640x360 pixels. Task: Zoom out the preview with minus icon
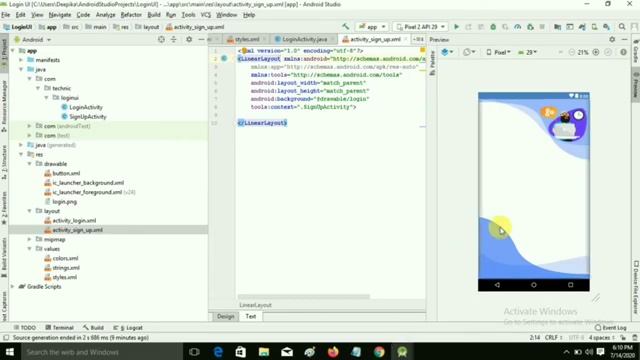pos(571,52)
